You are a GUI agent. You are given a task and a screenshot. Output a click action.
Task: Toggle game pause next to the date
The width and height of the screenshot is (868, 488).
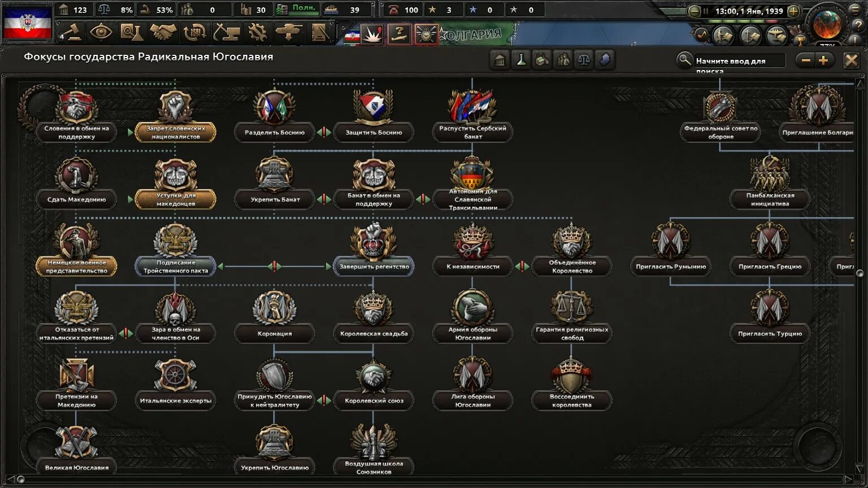pyautogui.click(x=706, y=11)
